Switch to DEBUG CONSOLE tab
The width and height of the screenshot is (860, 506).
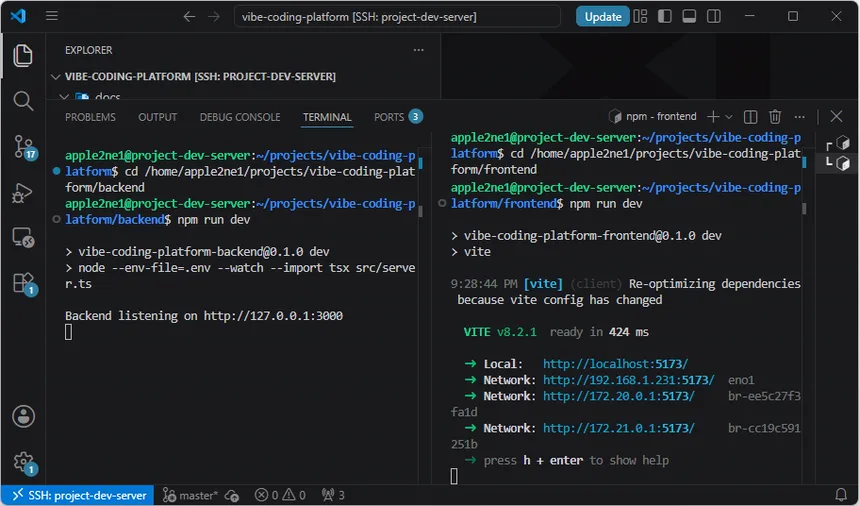point(240,117)
